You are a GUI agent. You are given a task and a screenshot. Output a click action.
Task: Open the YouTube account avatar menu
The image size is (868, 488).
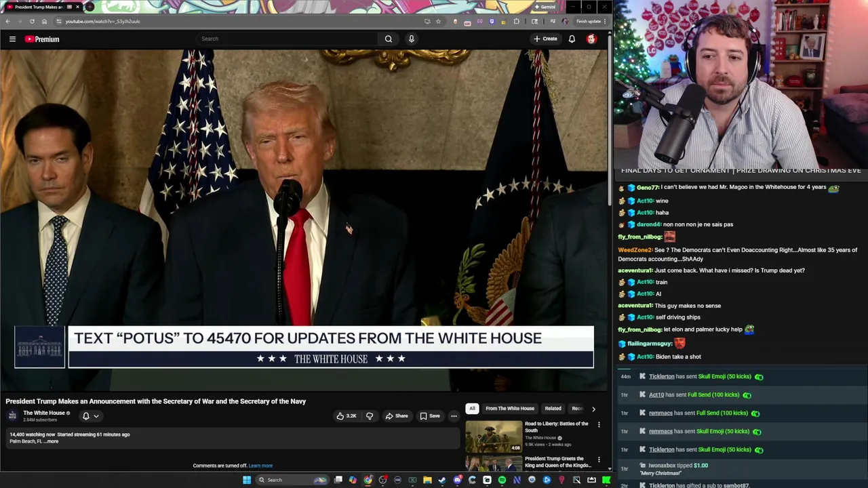(591, 39)
